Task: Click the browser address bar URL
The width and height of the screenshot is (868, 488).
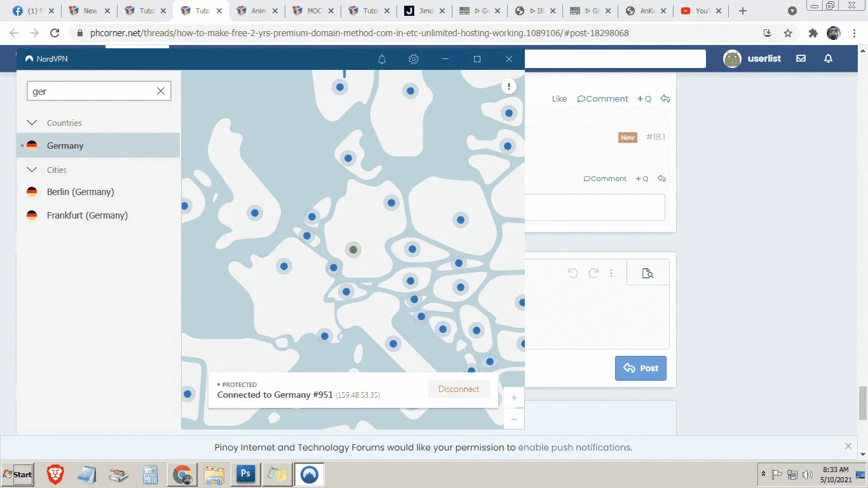Action: tap(360, 33)
